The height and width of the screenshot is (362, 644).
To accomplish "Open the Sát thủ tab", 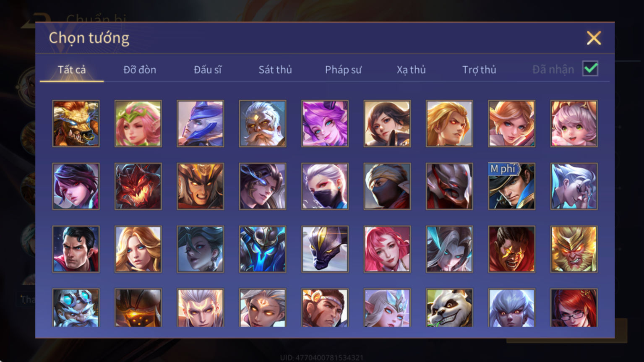I will tap(275, 70).
